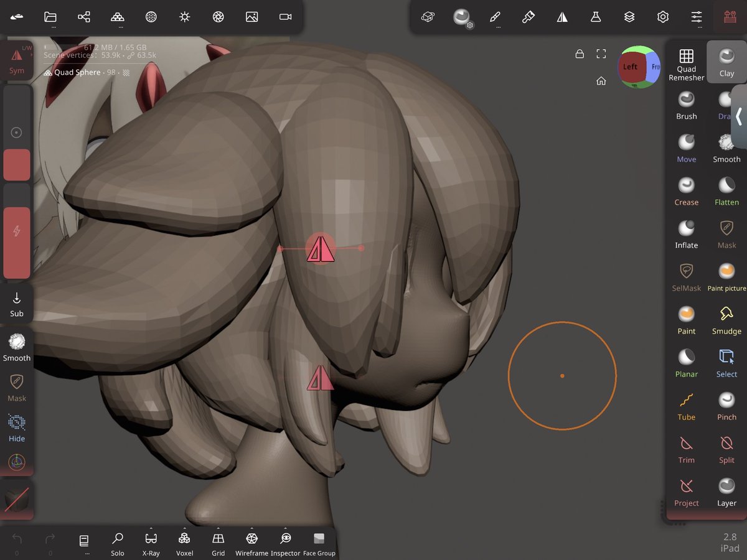Toggle Grid display
This screenshot has height=560, width=747.
(x=218, y=544)
